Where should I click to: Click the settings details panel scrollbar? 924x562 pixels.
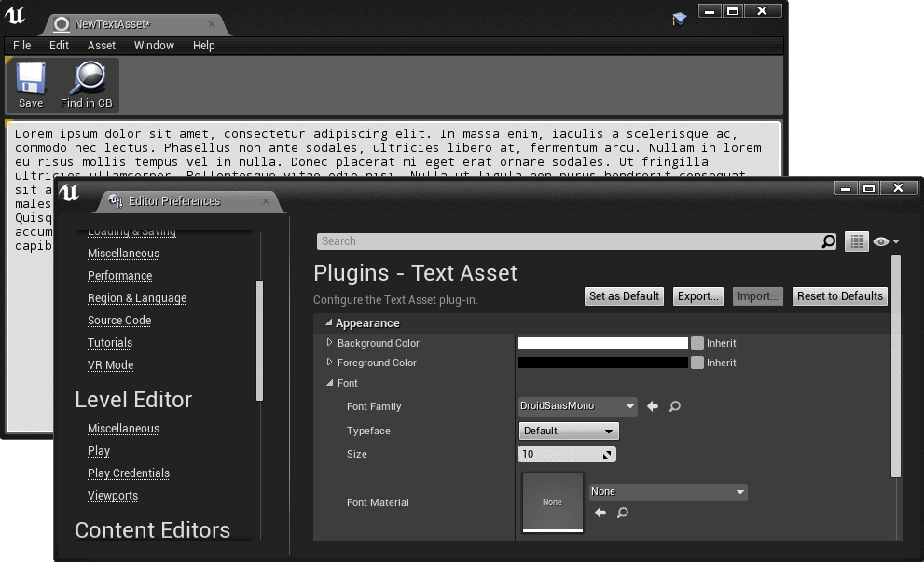coord(896,366)
